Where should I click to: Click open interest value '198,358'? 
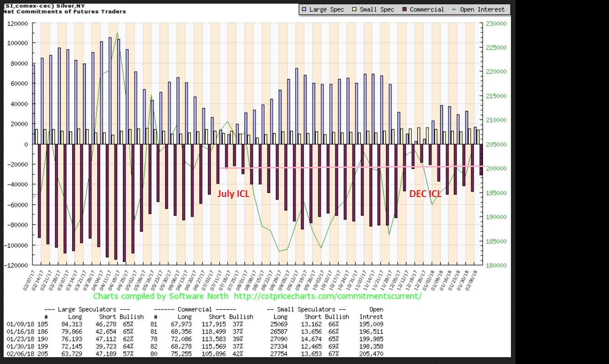point(370,346)
